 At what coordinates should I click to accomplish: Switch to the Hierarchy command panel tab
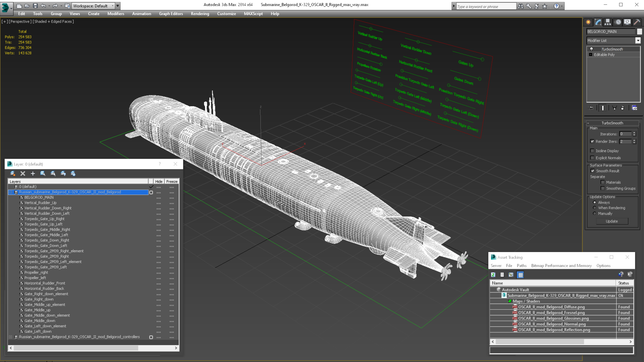click(608, 22)
